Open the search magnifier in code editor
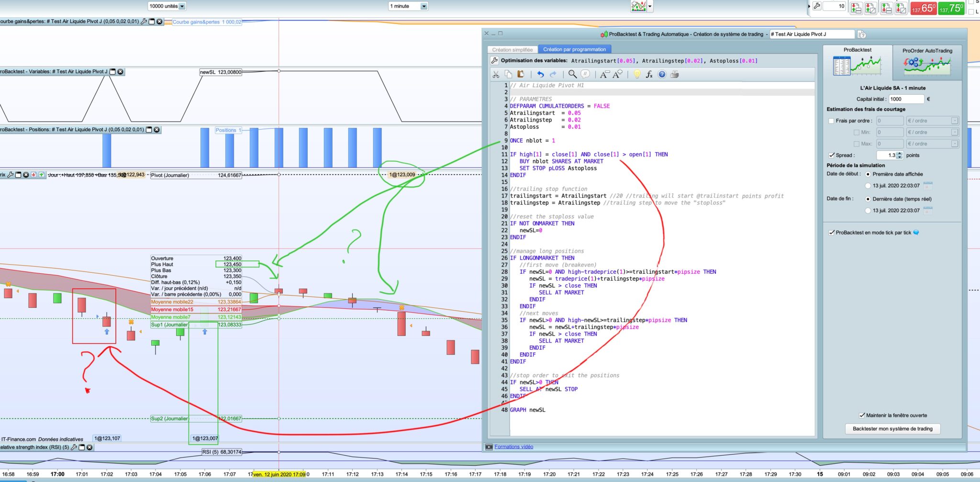 pos(572,74)
